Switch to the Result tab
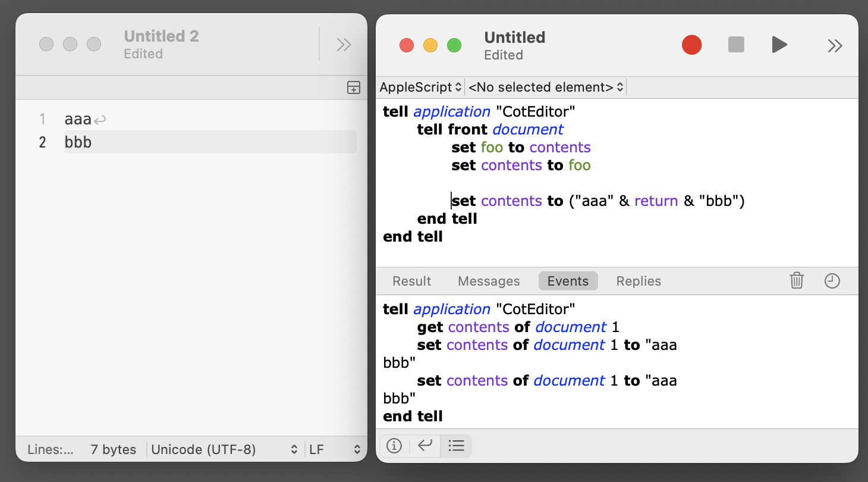This screenshot has width=868, height=482. (411, 280)
